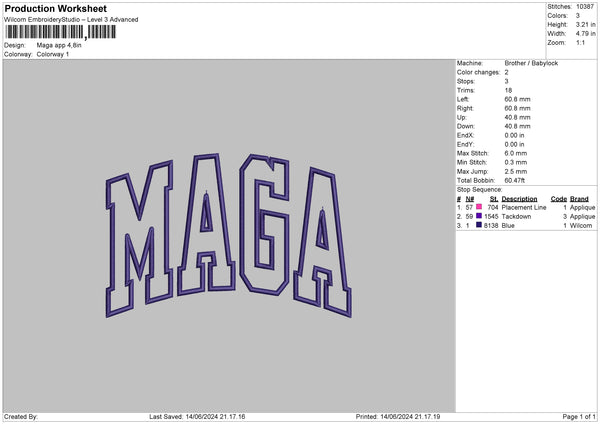This screenshot has height=424, width=600.
Task: Click the 'Created By:' footer label
Action: click(x=21, y=416)
